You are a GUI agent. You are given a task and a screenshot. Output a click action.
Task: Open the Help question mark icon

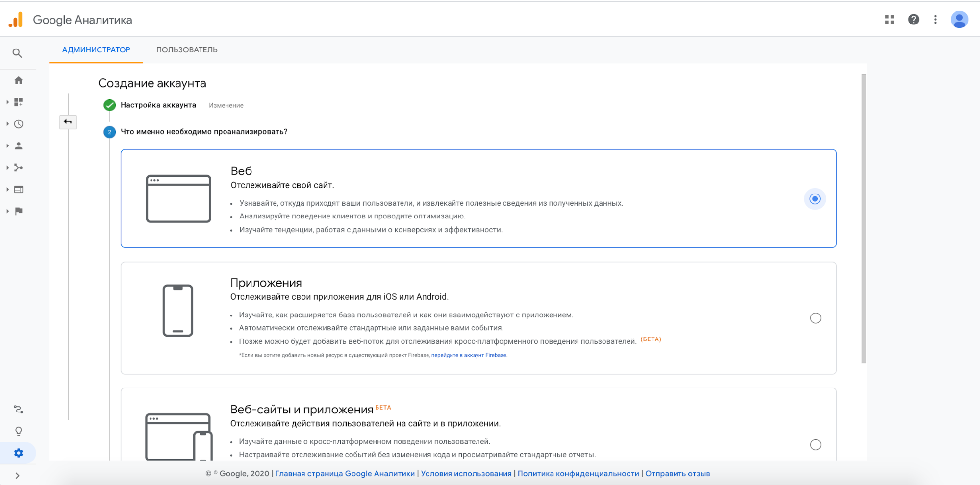pos(913,20)
